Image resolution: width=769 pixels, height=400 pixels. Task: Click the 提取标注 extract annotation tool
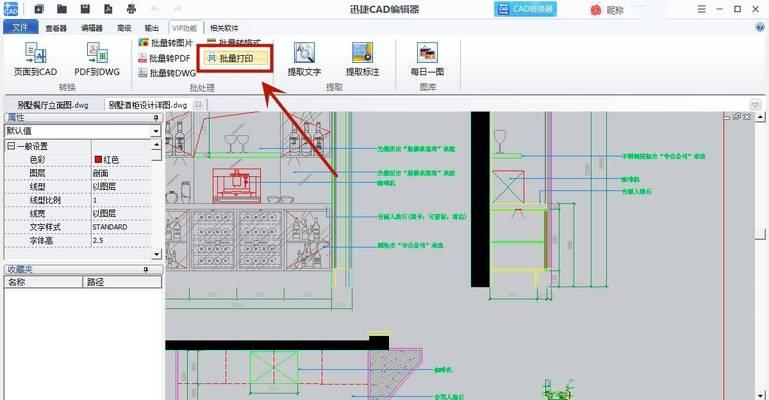pyautogui.click(x=362, y=59)
